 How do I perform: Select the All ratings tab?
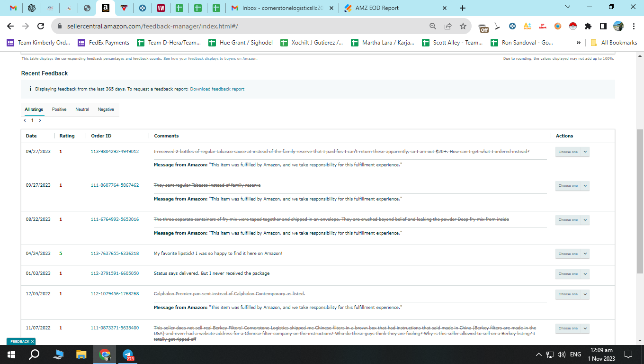[34, 109]
